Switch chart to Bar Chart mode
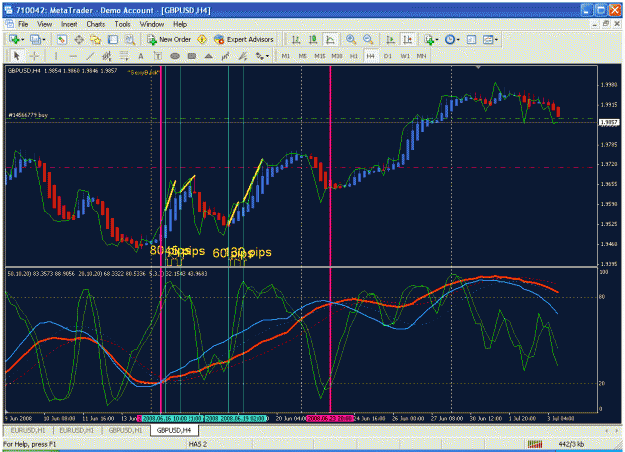Viewport: 625px width, 452px height. tap(296, 39)
